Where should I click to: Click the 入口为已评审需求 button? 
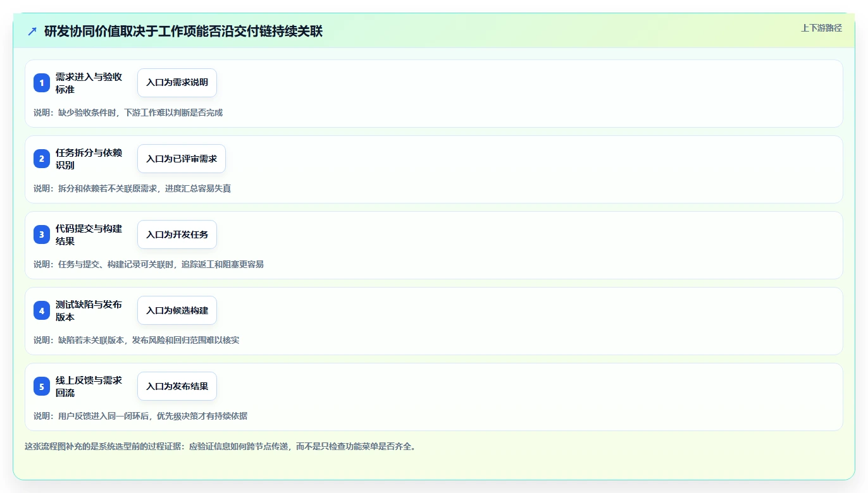[x=182, y=159]
